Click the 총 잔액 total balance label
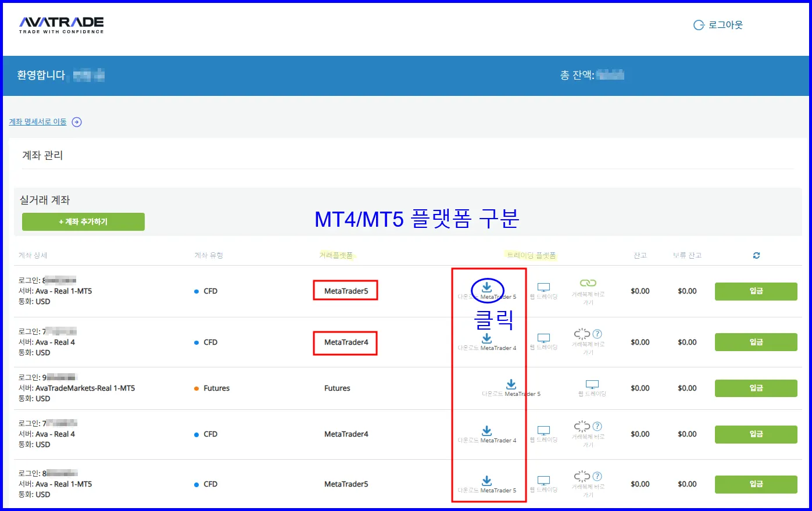Viewport: 812px width, 511px height. point(577,75)
